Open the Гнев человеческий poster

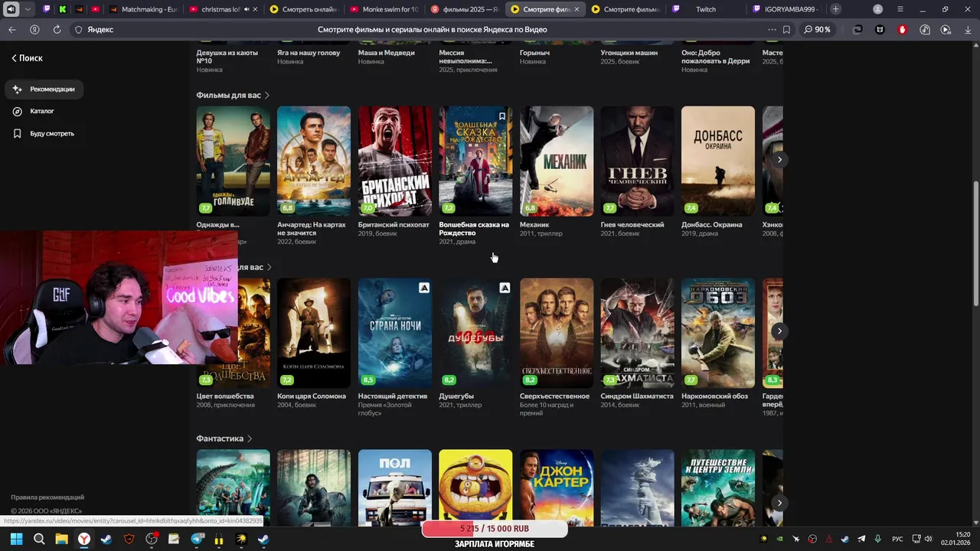click(x=637, y=161)
